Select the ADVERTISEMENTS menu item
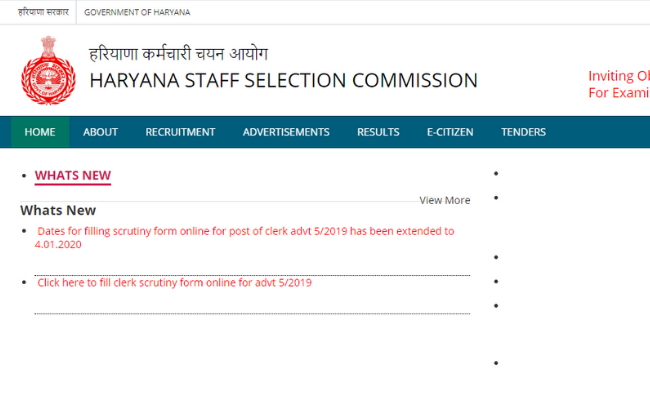The width and height of the screenshot is (650, 400). [x=286, y=132]
